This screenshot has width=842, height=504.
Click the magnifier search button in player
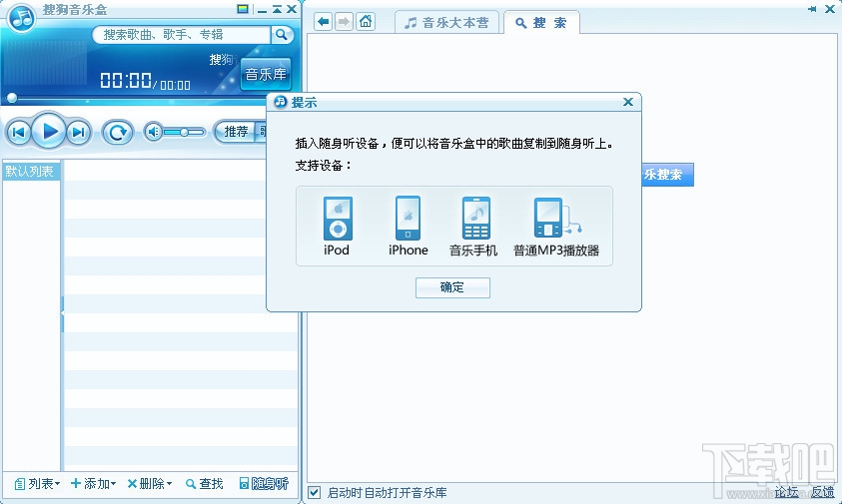282,35
